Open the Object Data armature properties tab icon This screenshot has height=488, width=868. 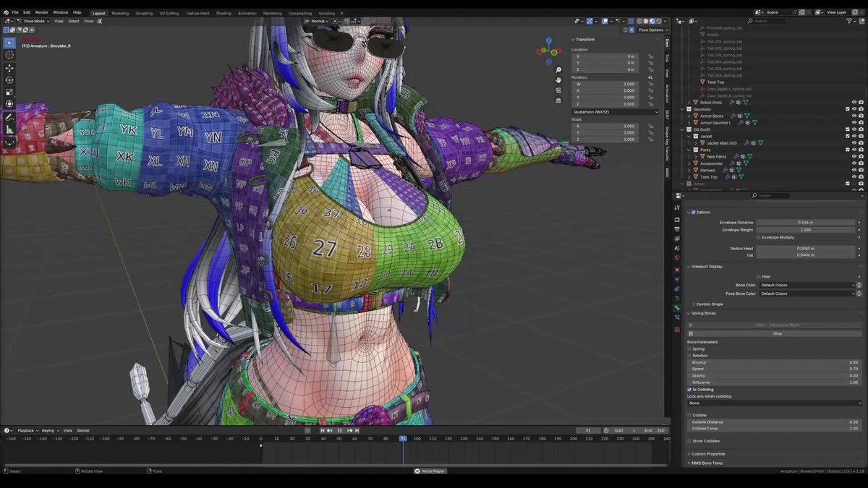(677, 299)
